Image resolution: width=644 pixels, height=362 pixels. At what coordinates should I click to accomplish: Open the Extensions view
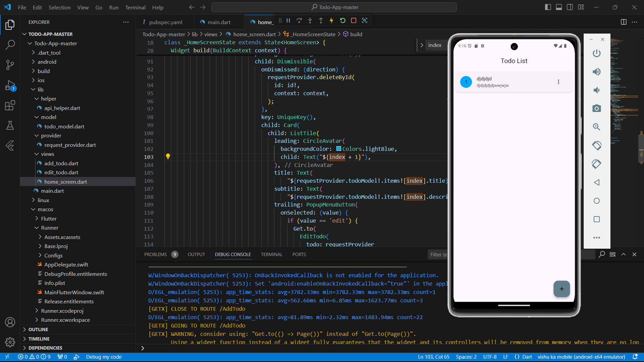(x=10, y=106)
